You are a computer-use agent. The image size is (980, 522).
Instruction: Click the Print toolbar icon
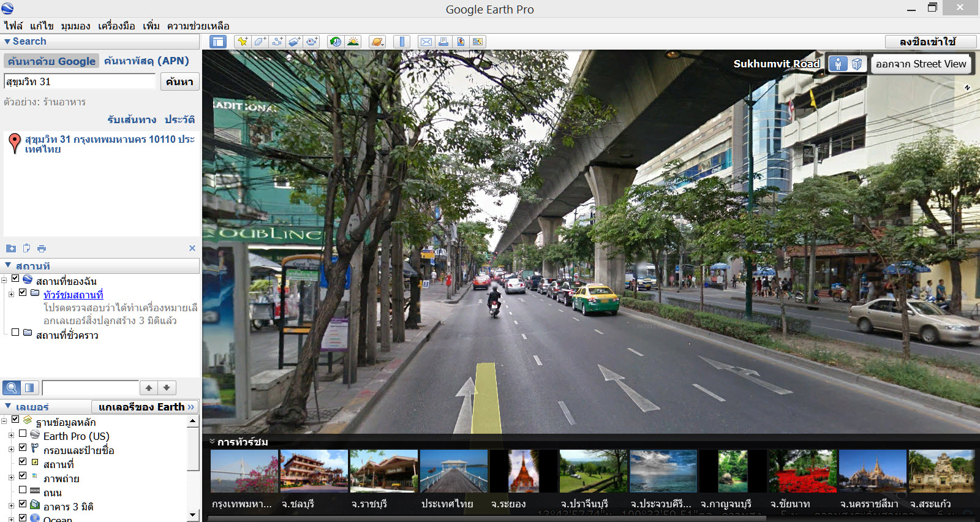[443, 42]
